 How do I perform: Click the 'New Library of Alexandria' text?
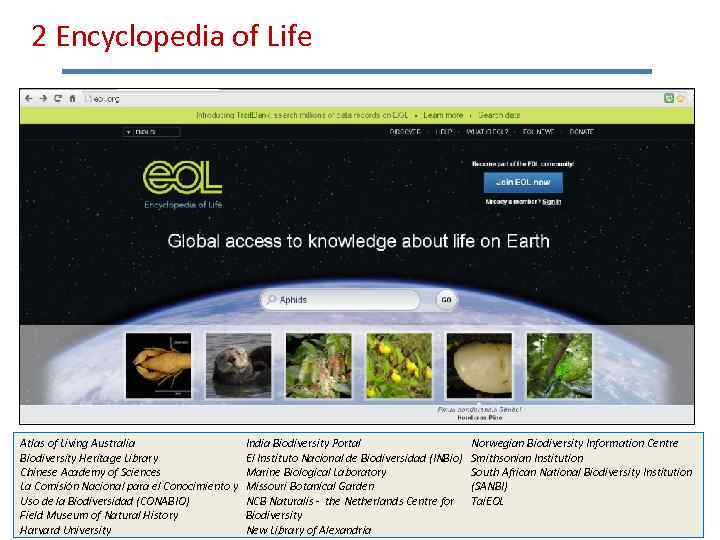pos(309,530)
